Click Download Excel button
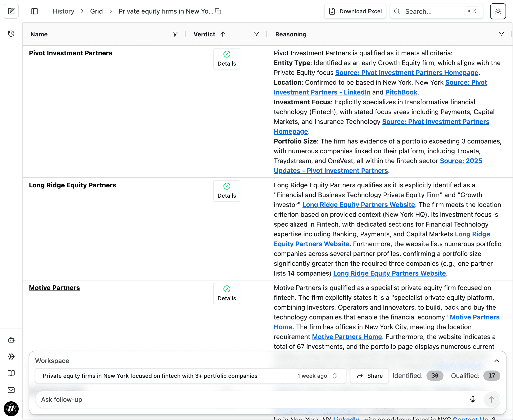This screenshot has width=513, height=420. 355,11
